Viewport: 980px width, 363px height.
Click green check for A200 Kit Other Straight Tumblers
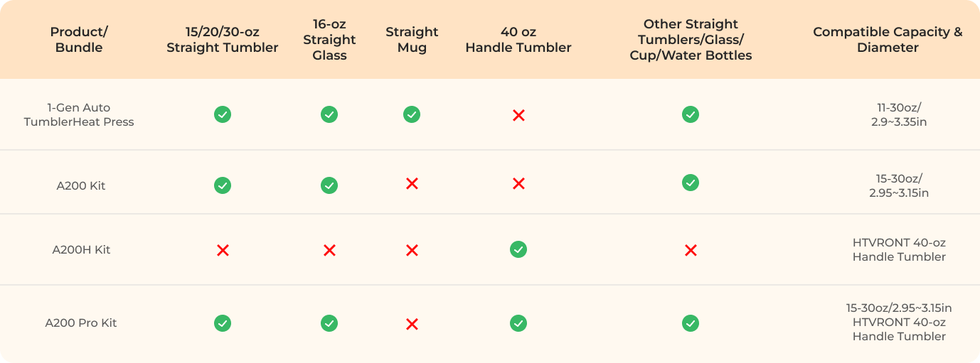pyautogui.click(x=690, y=183)
